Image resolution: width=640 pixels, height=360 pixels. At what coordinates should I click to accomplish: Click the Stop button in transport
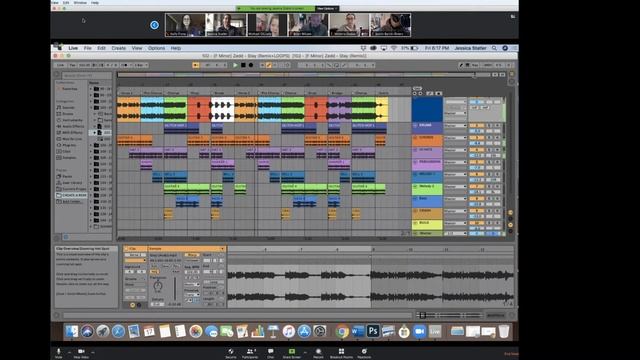(x=243, y=65)
